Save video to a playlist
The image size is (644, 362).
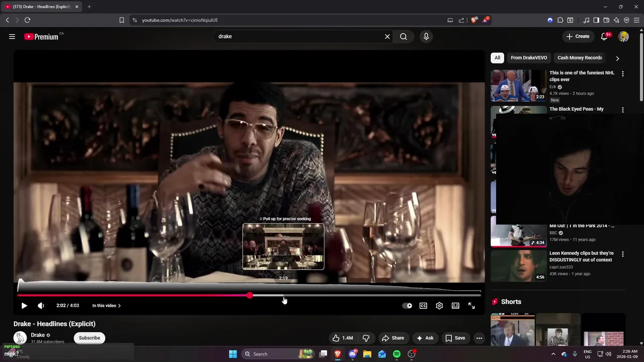click(455, 338)
